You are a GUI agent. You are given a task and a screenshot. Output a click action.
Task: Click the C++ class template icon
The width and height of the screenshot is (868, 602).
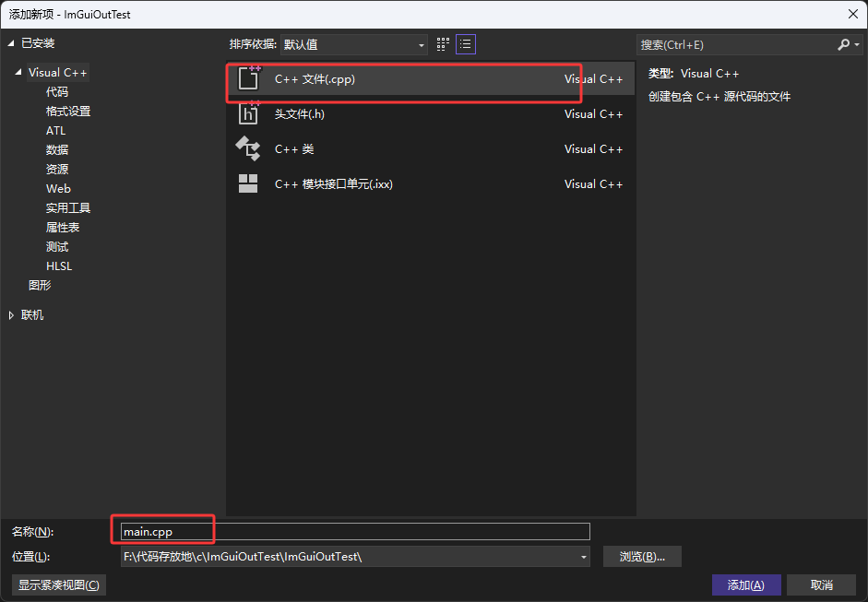[248, 148]
